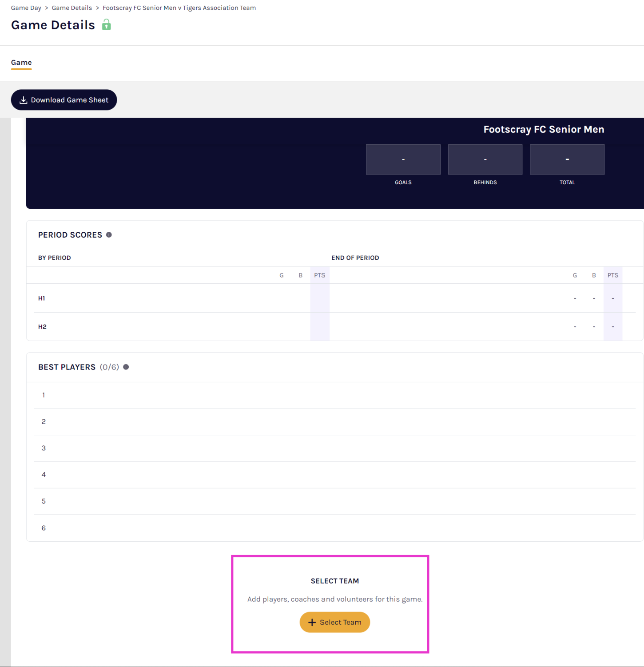Open Game Details breadcrumb link
Screen dimensions: 644x667
click(x=72, y=8)
